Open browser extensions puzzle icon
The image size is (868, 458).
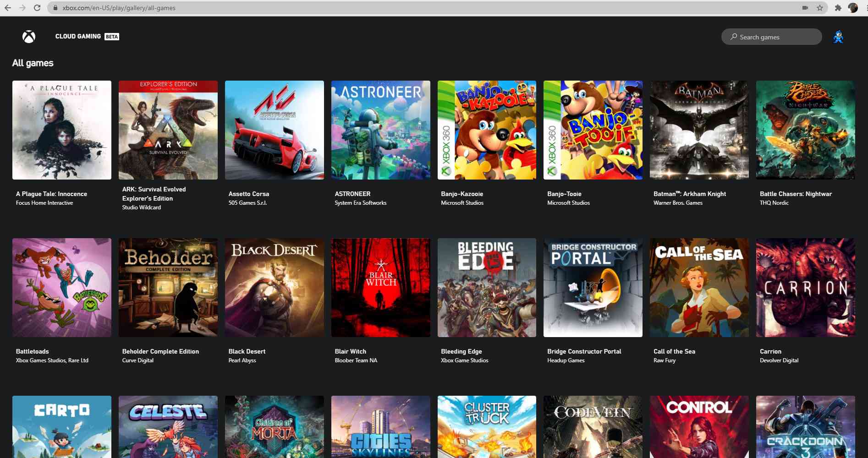pyautogui.click(x=838, y=8)
